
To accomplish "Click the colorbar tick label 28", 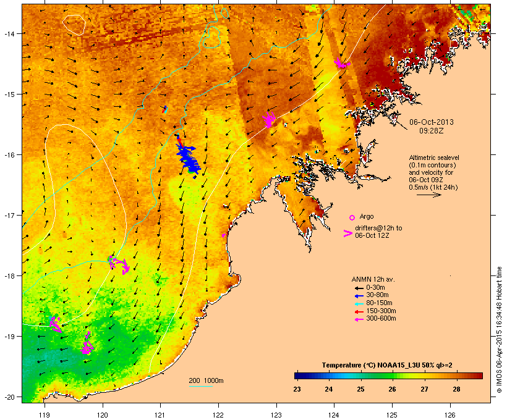I will (x=456, y=389).
